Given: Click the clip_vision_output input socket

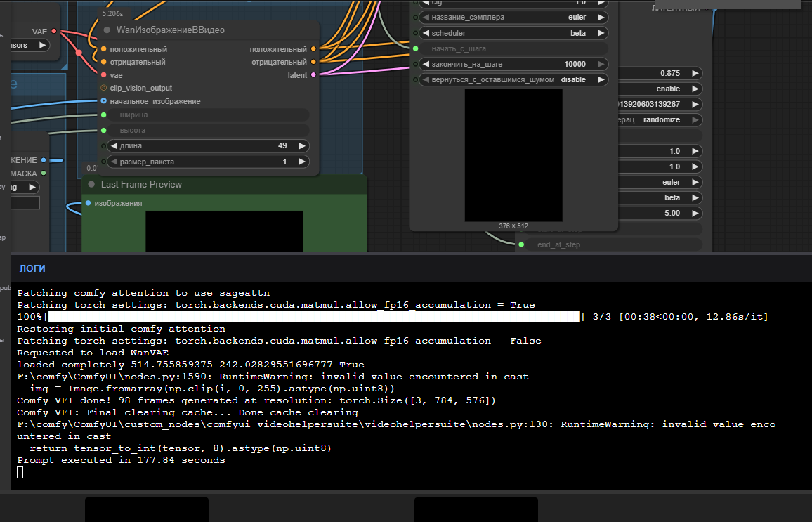Looking at the screenshot, I should (x=103, y=89).
